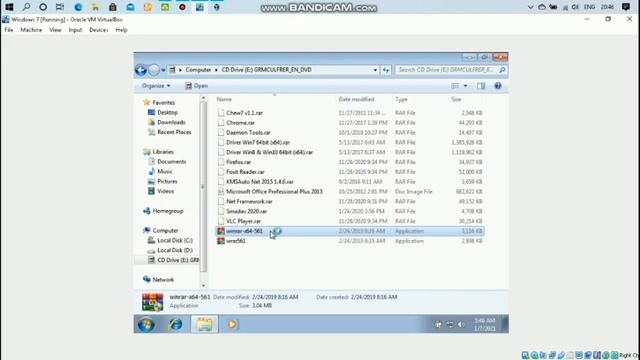Open the VirtualBox File menu
640x360 pixels.
point(9,30)
